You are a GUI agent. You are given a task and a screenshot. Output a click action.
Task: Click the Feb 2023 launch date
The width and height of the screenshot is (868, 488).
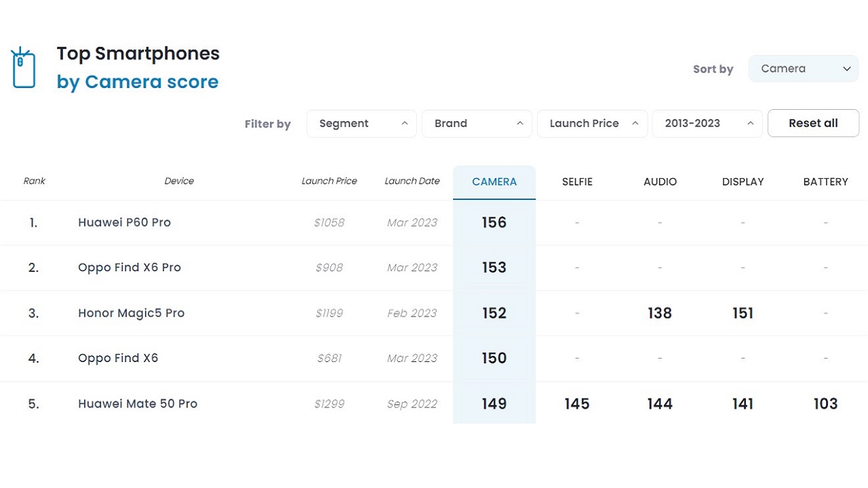(x=412, y=313)
